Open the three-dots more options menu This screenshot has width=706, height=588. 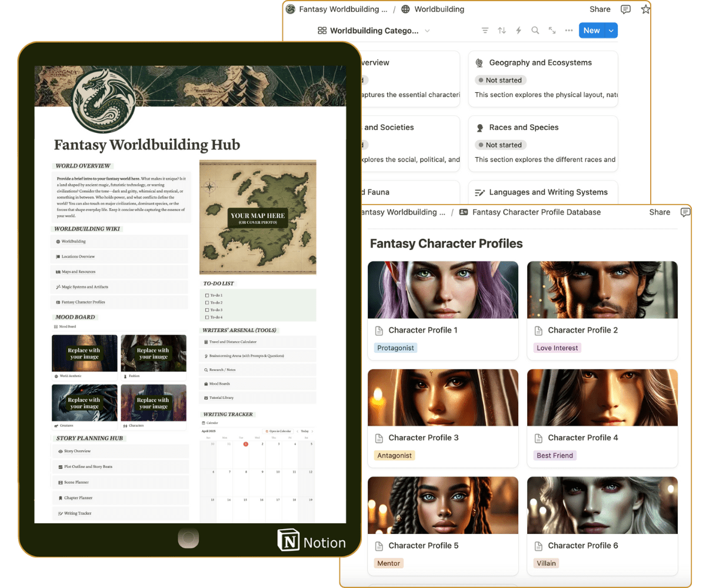coord(568,31)
